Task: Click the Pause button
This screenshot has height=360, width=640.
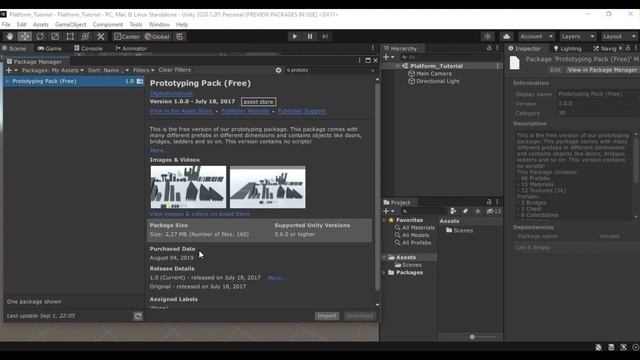Action: pyautogui.click(x=310, y=36)
